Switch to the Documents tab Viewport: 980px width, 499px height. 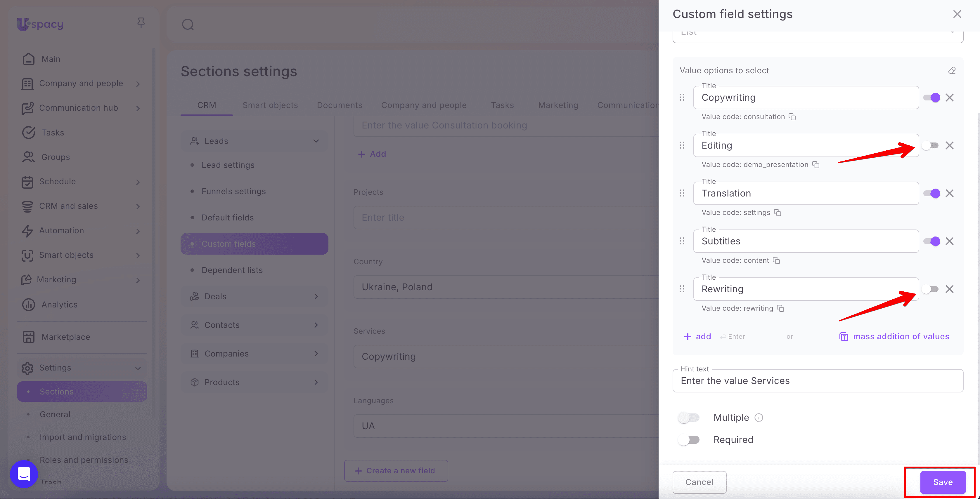[x=339, y=105]
